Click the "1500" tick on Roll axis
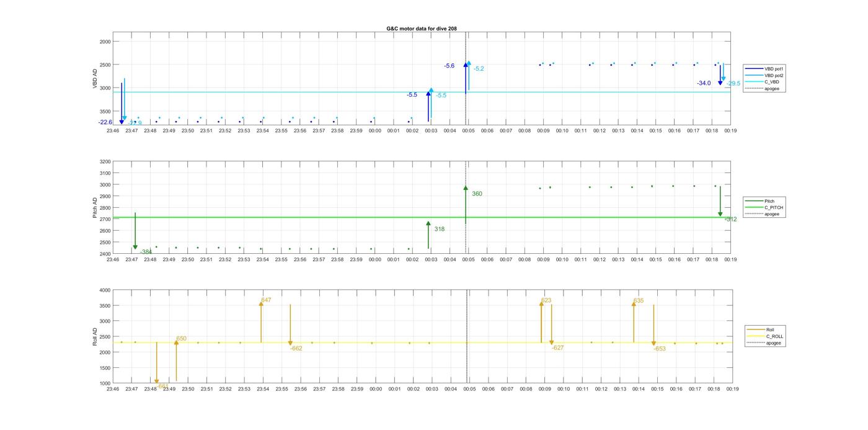 (x=105, y=368)
